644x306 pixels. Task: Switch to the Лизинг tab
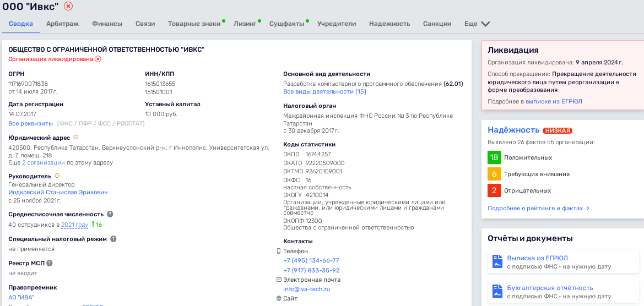[x=245, y=24]
